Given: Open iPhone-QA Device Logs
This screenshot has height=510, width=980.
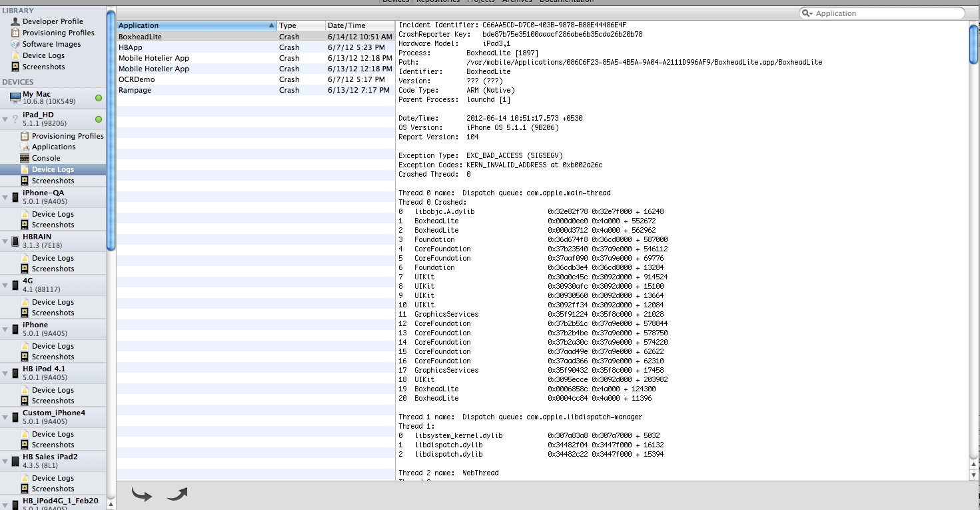Looking at the screenshot, I should click(x=53, y=214).
